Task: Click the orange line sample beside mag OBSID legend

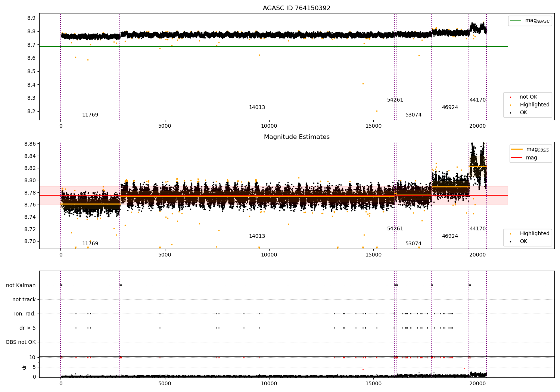Action: 517,149
